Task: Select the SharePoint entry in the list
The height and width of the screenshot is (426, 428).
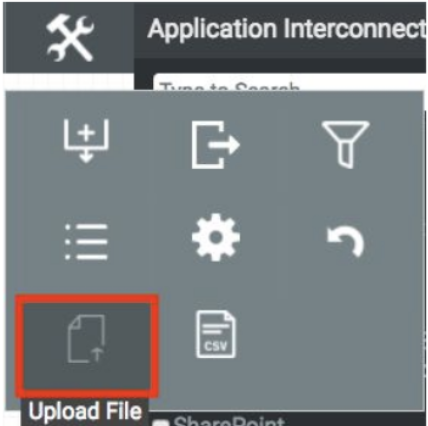Action: pos(229,421)
